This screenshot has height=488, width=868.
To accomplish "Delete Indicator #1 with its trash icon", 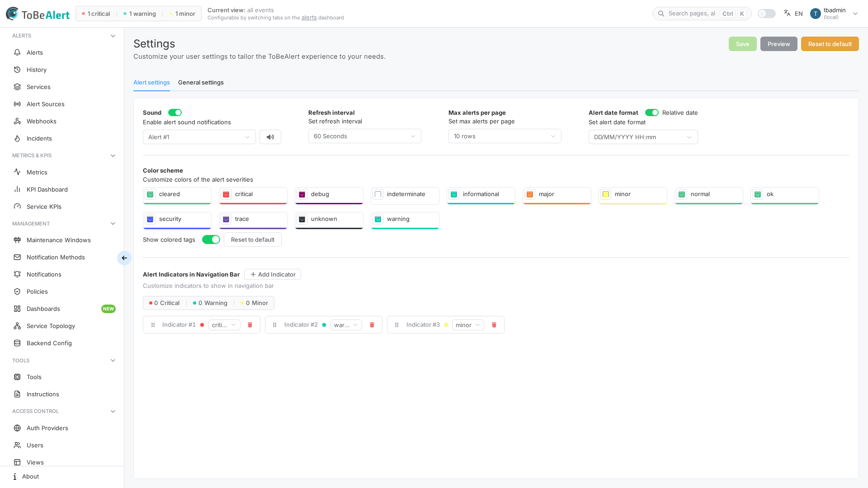I will tap(250, 325).
